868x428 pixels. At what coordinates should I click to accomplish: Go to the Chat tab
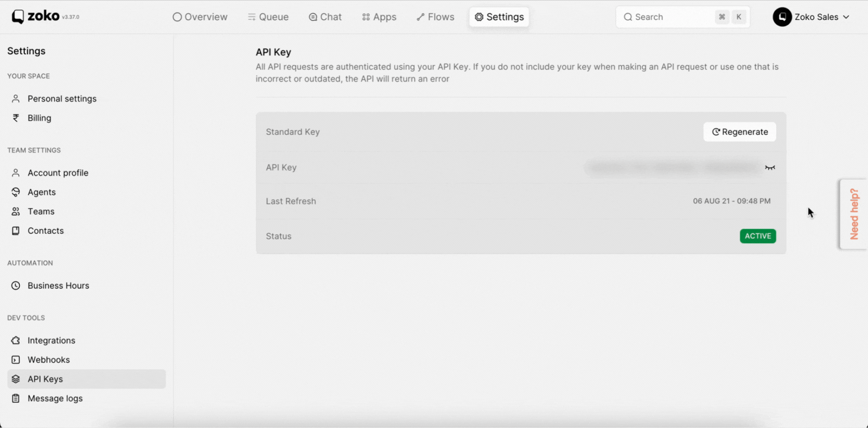(x=325, y=17)
